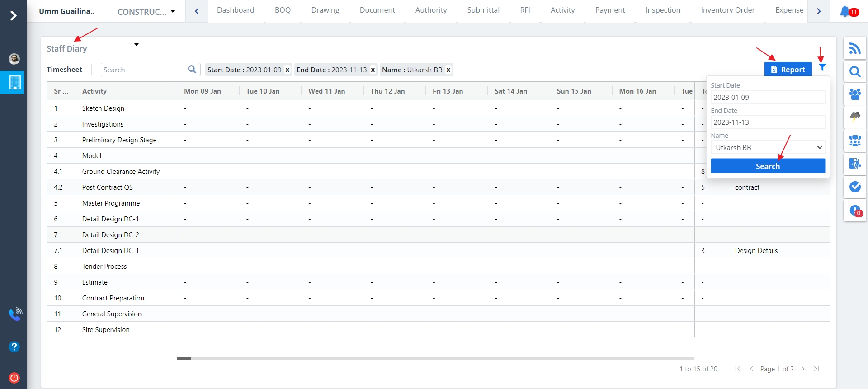Remove the End Date filter chip

[x=373, y=70]
